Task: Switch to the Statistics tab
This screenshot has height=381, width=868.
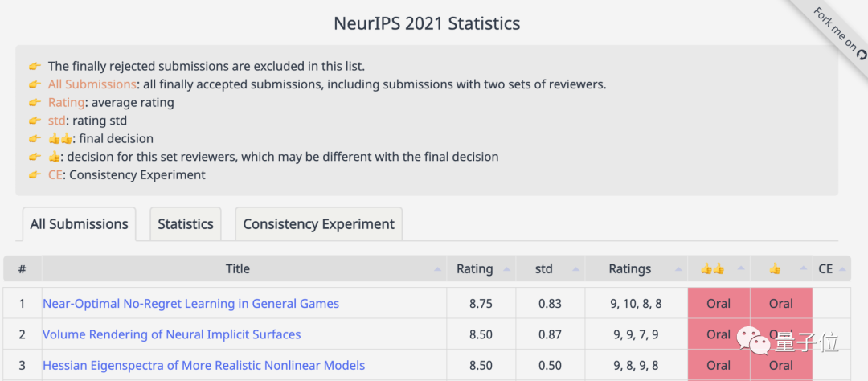Action: pyautogui.click(x=186, y=224)
